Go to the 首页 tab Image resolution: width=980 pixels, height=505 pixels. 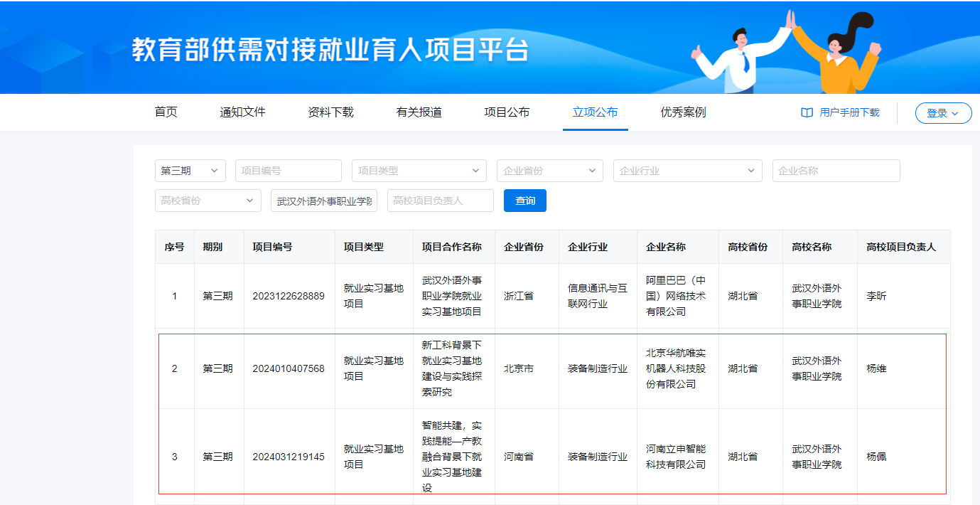click(166, 112)
